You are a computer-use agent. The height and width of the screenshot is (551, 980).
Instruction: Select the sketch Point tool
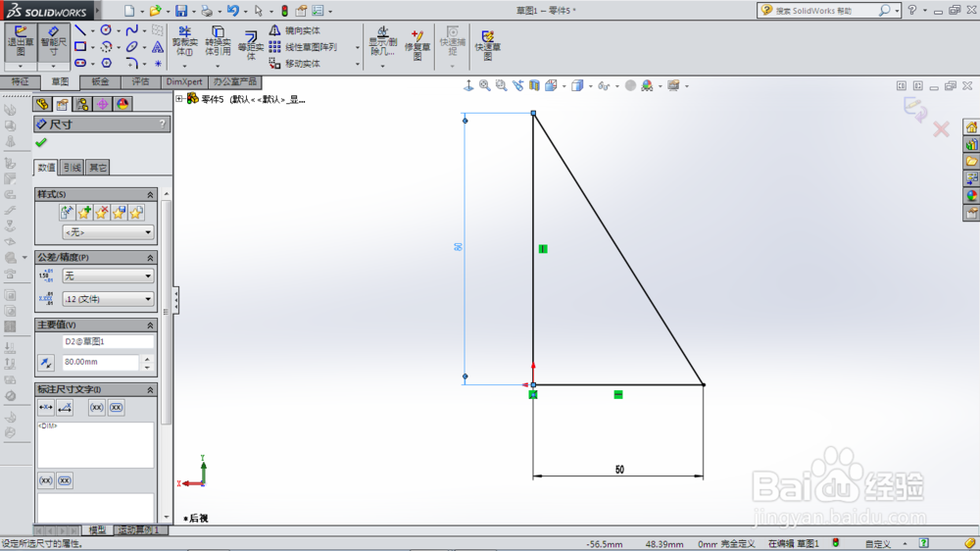[158, 63]
